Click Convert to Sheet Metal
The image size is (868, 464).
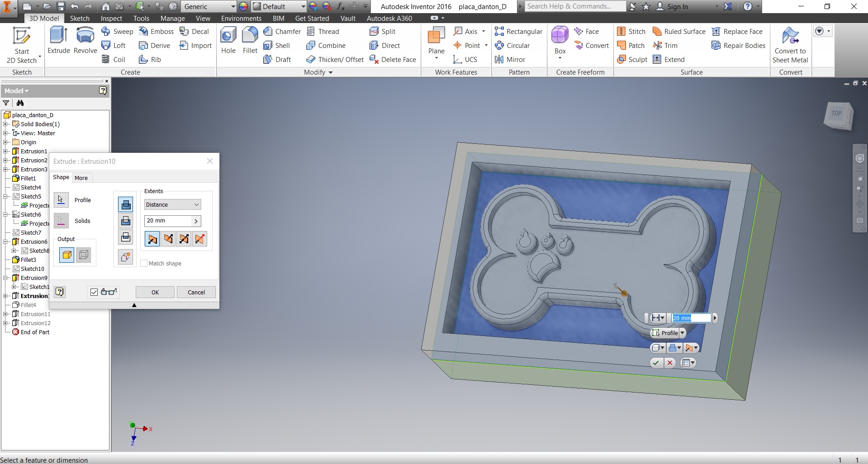pos(790,45)
